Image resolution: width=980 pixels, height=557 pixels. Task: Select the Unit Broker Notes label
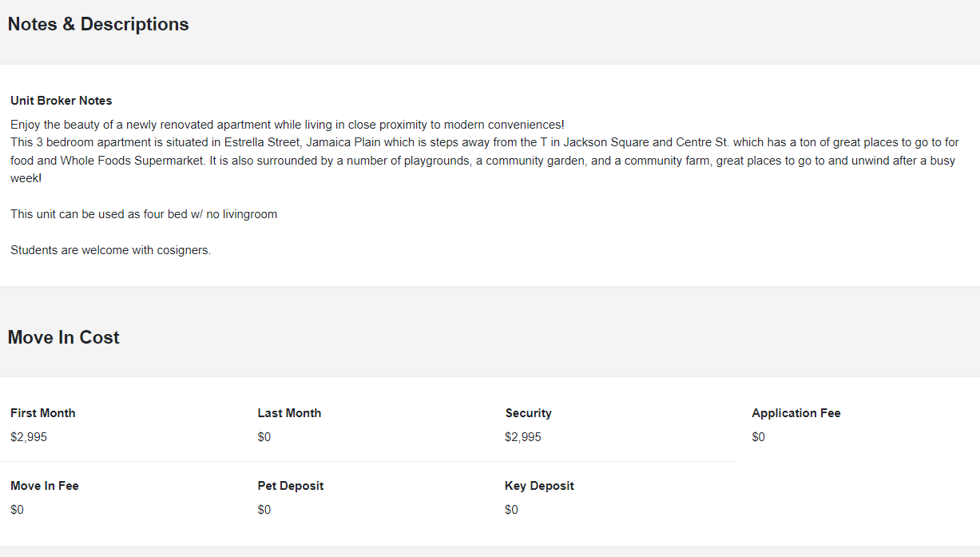click(61, 101)
